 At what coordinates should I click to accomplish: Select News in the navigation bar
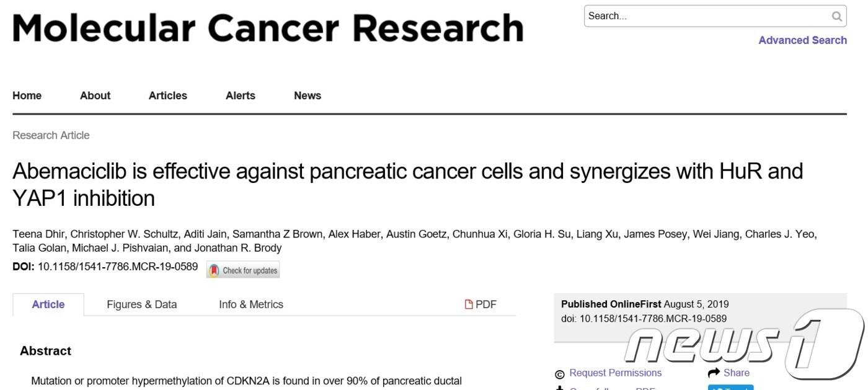(307, 95)
